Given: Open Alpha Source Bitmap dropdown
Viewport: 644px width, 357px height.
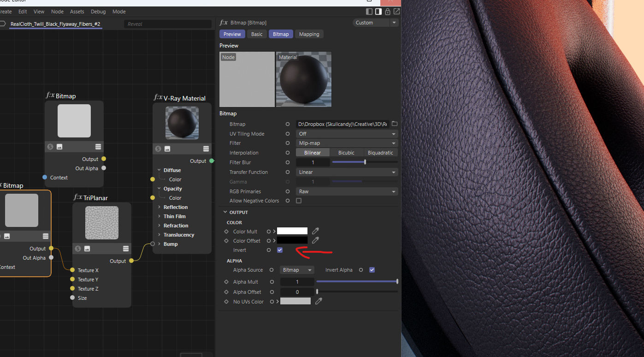Looking at the screenshot, I should coord(297,270).
